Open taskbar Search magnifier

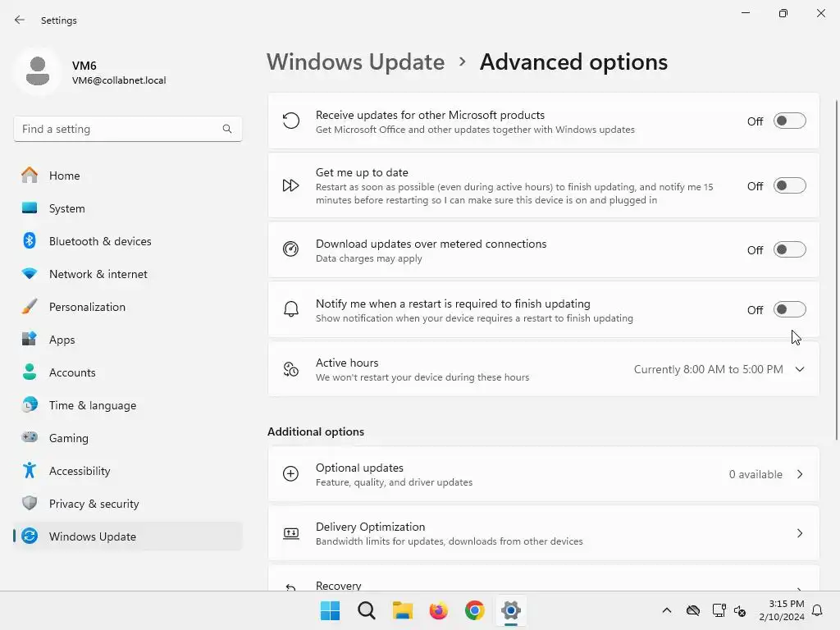click(x=367, y=610)
